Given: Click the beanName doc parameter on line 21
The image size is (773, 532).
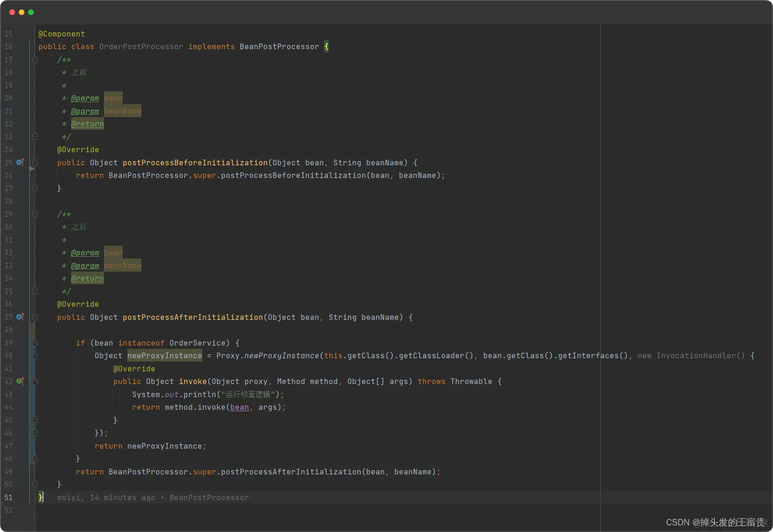Looking at the screenshot, I should coord(123,111).
